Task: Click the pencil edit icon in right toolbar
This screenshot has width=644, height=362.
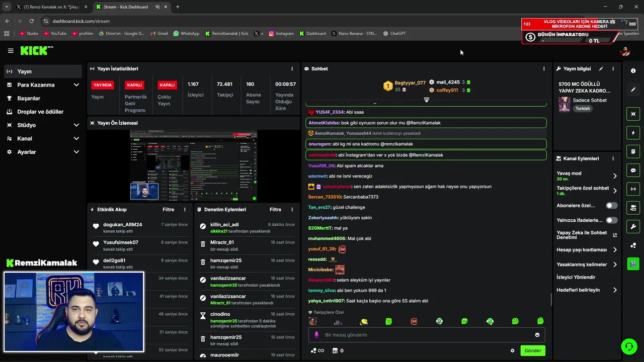Action: pyautogui.click(x=633, y=89)
